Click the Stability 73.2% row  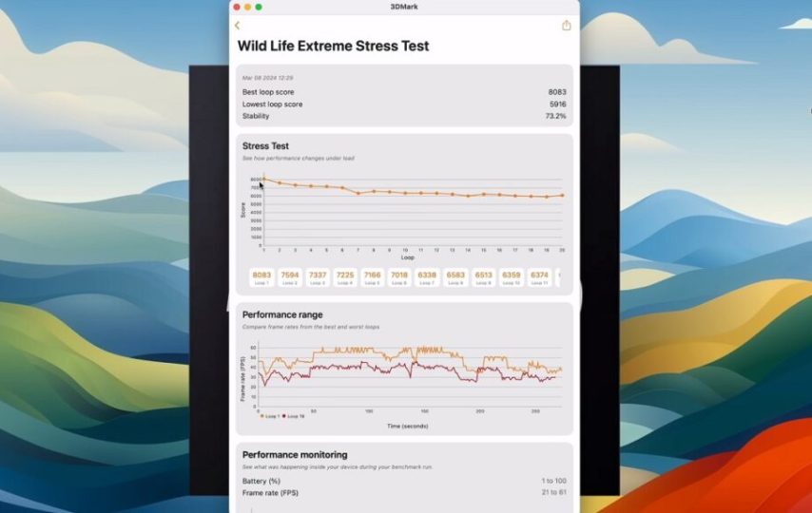403,116
